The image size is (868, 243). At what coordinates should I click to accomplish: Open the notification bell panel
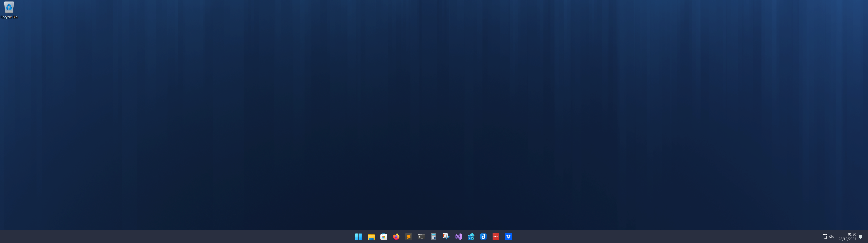coord(860,237)
